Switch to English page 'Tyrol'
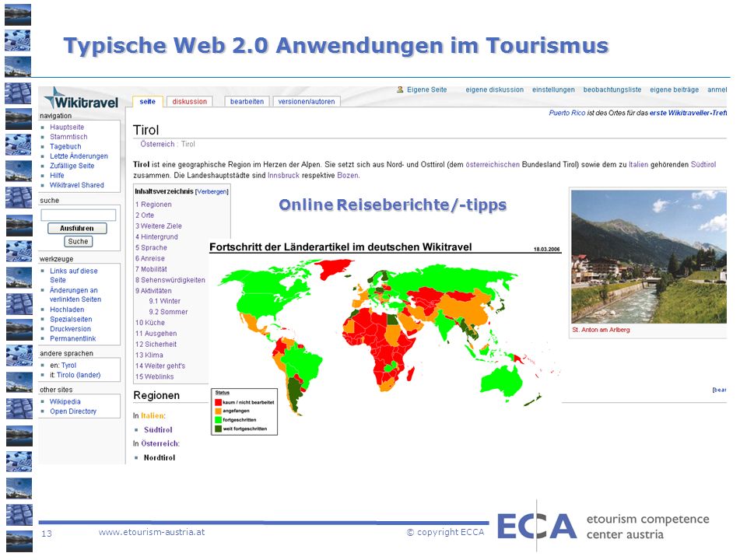Viewport: 747px width, 560px height. [x=68, y=366]
